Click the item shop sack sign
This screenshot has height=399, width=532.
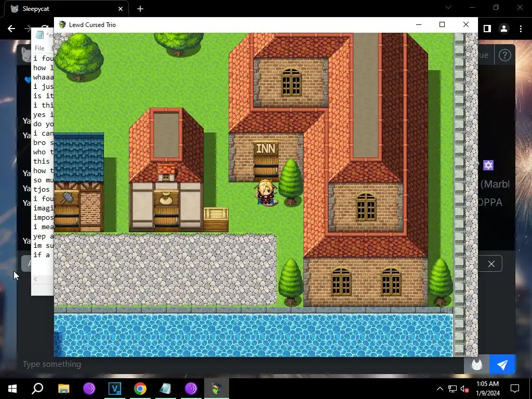point(166,198)
